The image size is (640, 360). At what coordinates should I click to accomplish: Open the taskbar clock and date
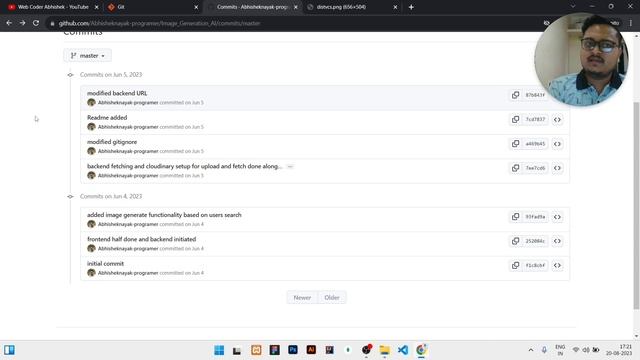click(x=619, y=350)
